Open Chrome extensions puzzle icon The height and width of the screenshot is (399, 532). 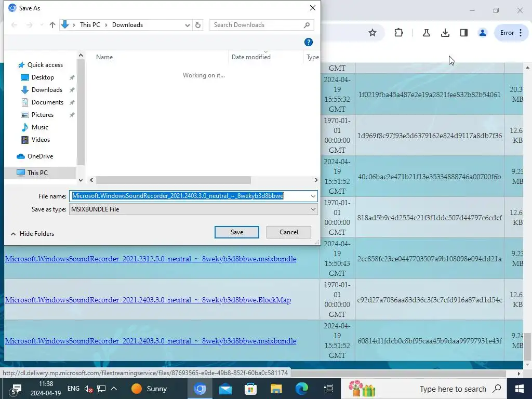[x=398, y=33]
